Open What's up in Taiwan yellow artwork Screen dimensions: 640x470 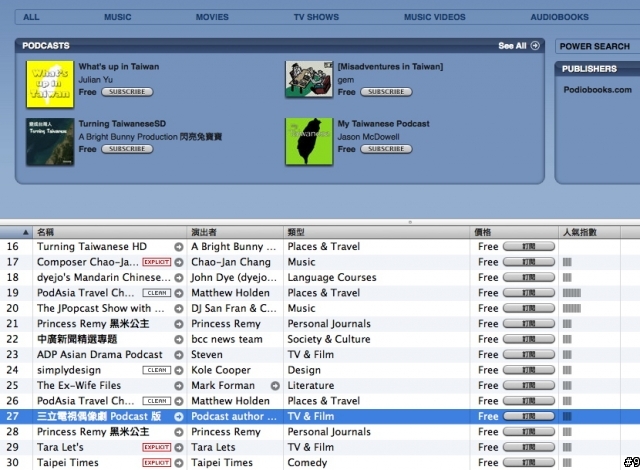coord(50,84)
